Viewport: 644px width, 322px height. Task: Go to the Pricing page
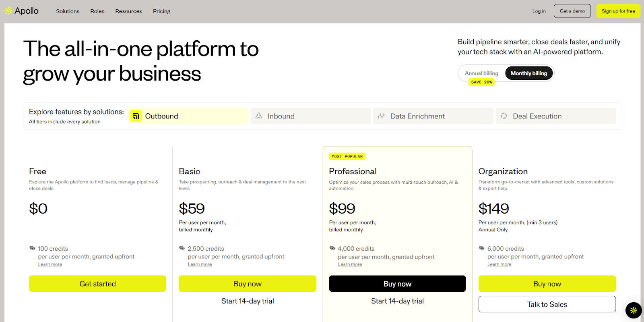(161, 11)
